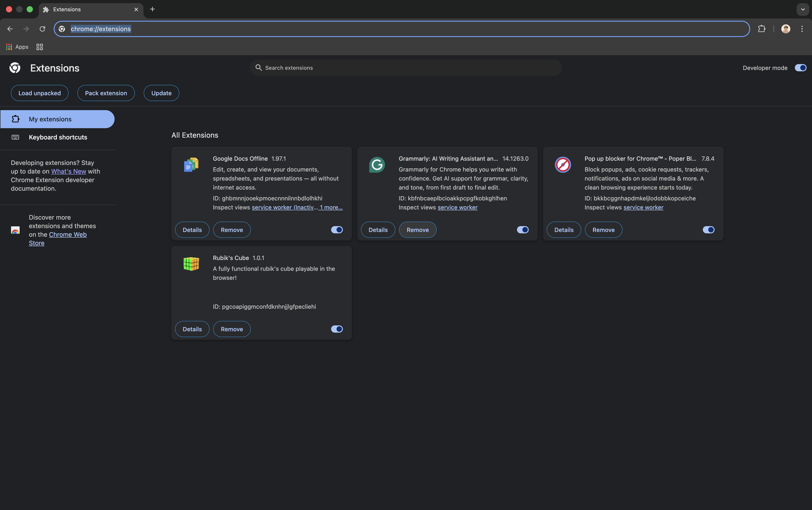This screenshot has height=510, width=812.
Task: Inspect Google Docs Offline service worker
Action: (x=285, y=207)
